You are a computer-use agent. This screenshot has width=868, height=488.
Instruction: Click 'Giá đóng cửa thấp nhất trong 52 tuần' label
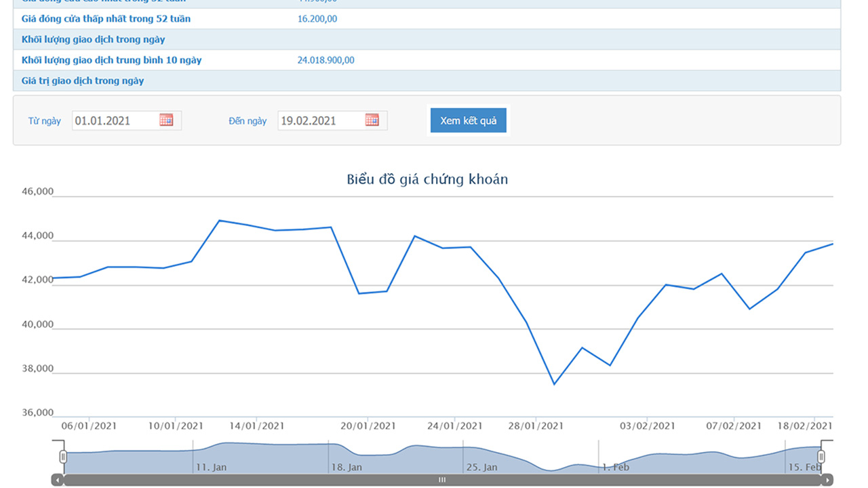coord(106,19)
